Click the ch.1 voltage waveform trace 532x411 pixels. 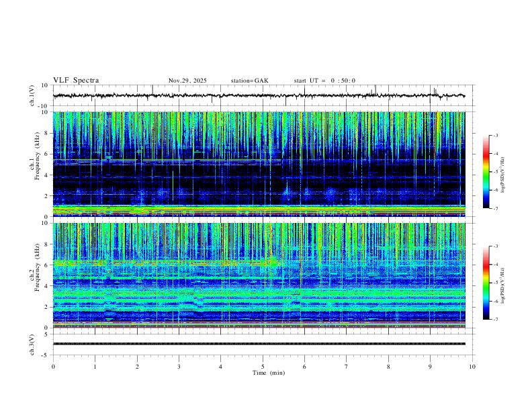259,96
